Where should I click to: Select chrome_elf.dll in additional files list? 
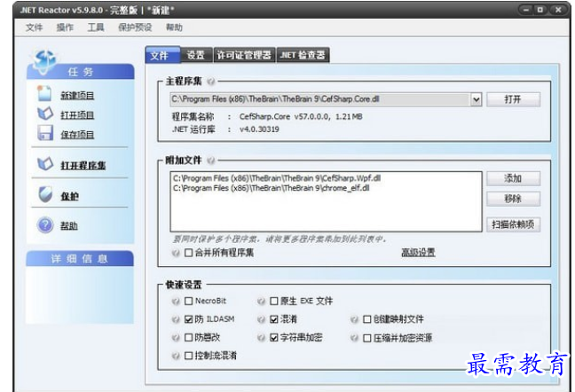click(x=272, y=188)
